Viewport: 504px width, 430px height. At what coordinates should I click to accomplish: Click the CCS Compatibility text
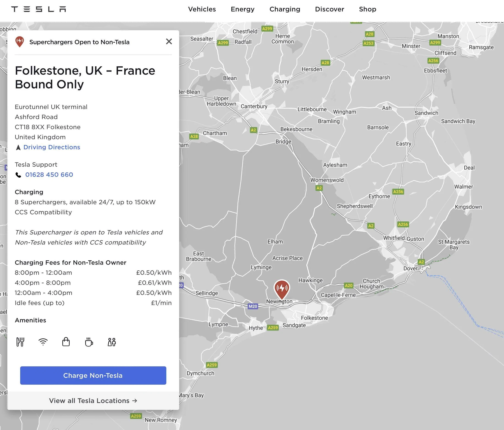click(43, 212)
